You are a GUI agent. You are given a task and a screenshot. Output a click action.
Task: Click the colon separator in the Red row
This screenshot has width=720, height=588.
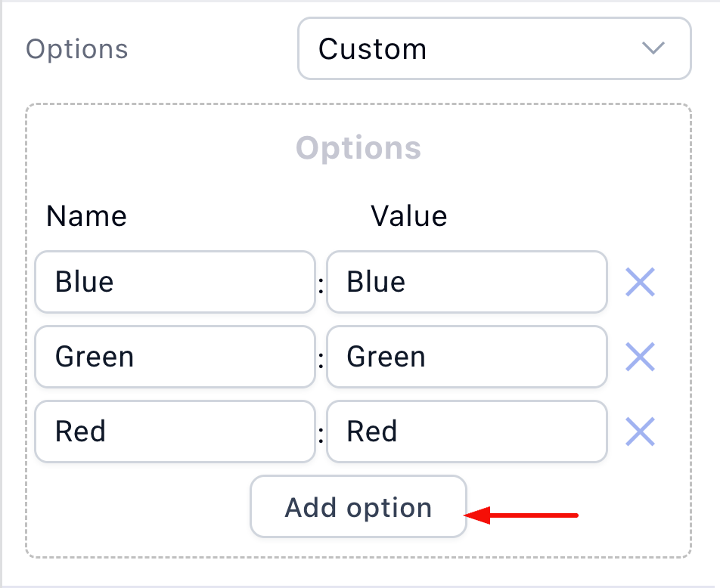pos(321,435)
